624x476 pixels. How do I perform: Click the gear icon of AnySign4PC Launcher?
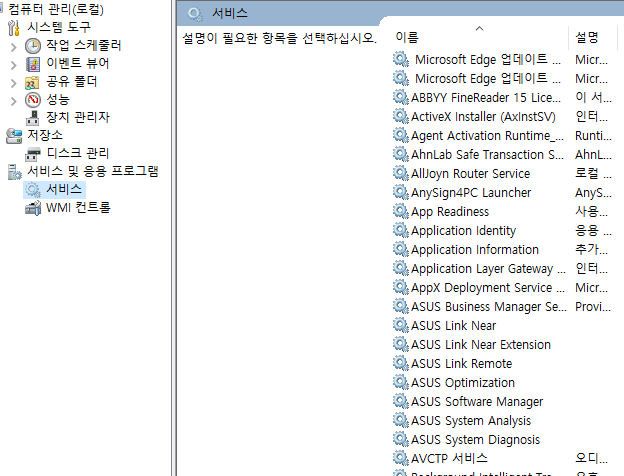pyautogui.click(x=401, y=192)
